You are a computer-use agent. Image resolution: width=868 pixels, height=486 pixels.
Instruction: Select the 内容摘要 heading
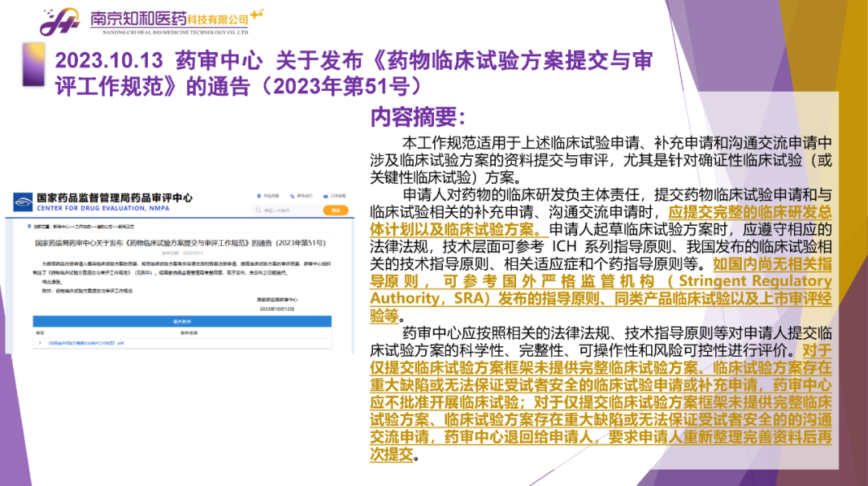tap(417, 117)
